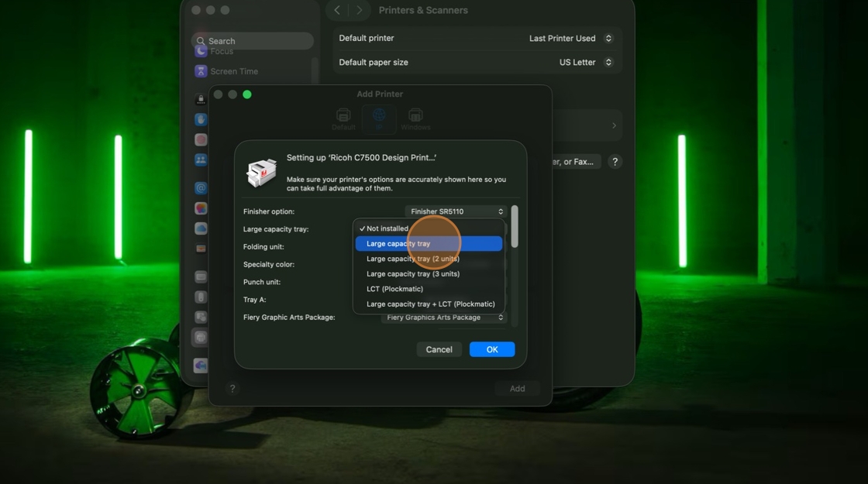Choose "LCT (Plockmatic)" option
This screenshot has height=484, width=868.
[429, 289]
